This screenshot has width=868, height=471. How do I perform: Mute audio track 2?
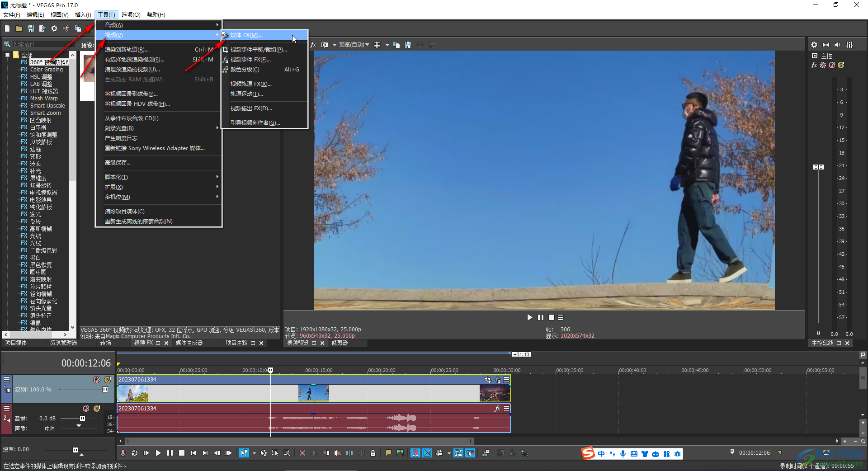[x=86, y=409]
